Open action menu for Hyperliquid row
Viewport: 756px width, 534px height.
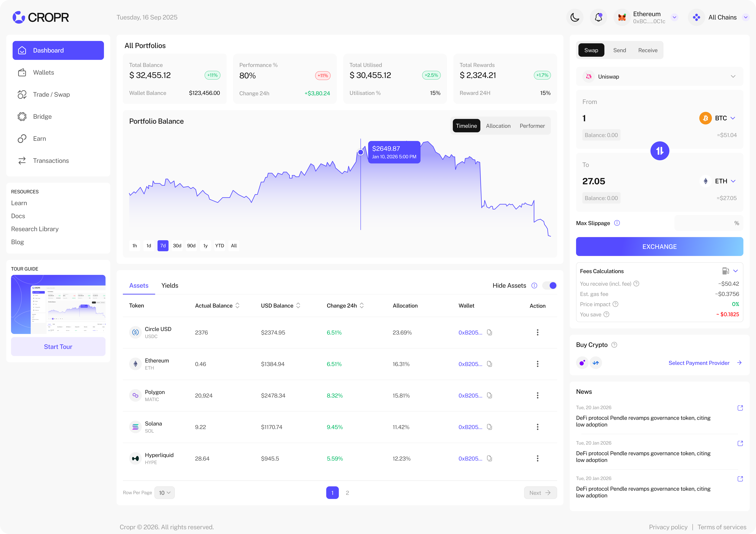coord(538,458)
